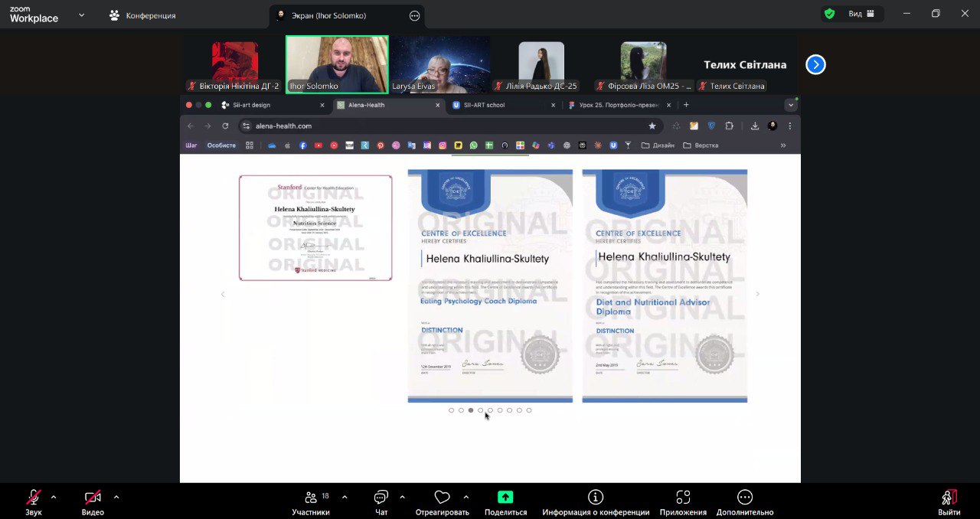Image resolution: width=980 pixels, height=519 pixels.
Task: Show next participants with blue arrow
Action: (815, 65)
